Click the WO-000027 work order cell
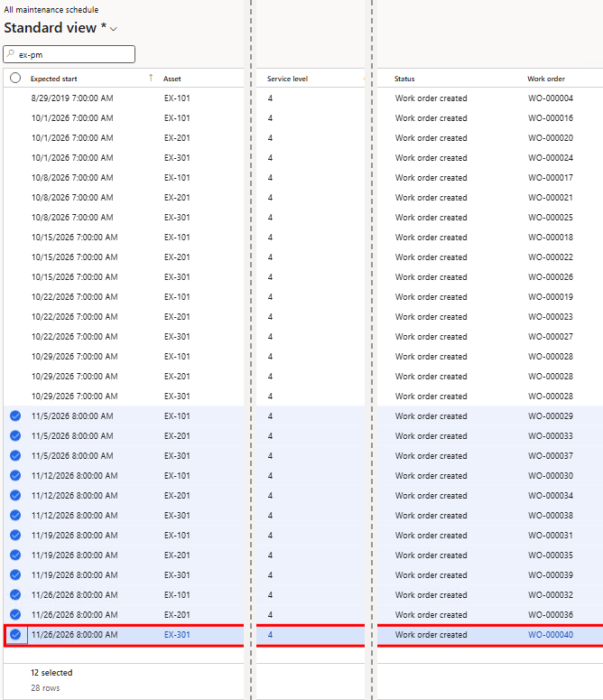Viewport: 603px width, 700px height. click(551, 337)
